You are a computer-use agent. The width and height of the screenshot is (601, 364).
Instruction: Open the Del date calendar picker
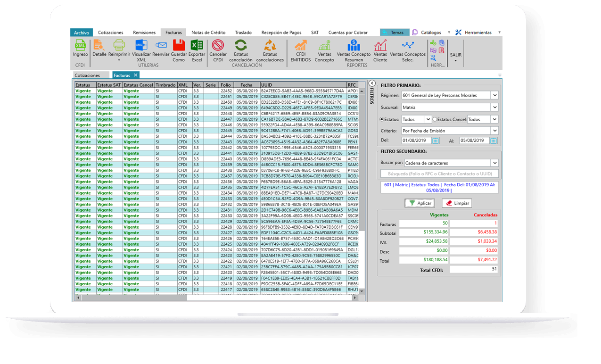436,141
